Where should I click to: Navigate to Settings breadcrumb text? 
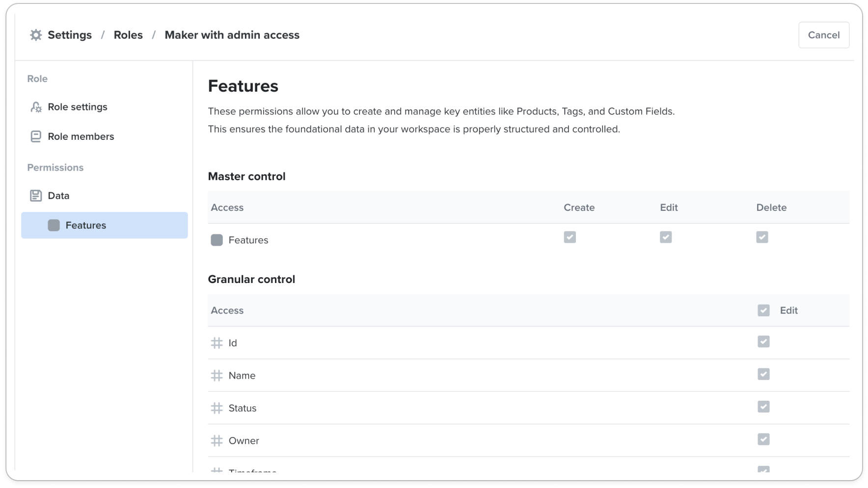click(x=70, y=35)
